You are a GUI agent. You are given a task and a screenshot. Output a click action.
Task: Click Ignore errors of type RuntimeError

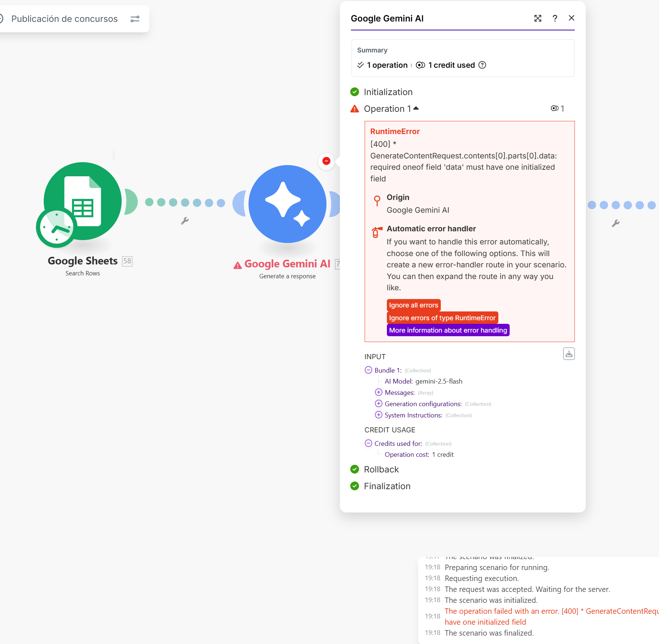[x=442, y=318]
